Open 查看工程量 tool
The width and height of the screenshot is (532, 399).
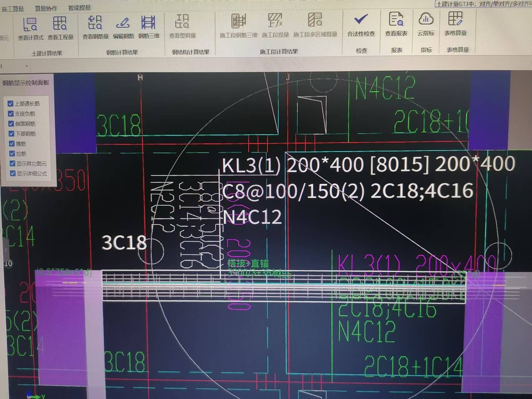click(60, 29)
